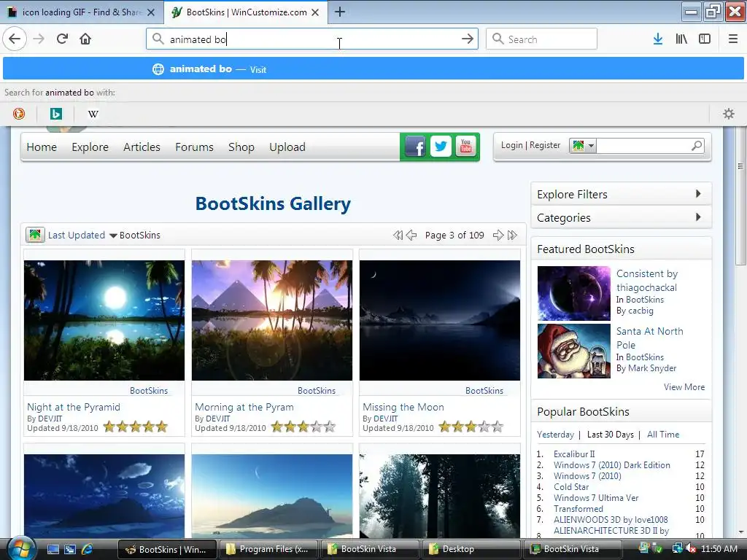Click the site search magnifier icon
This screenshot has width=747, height=560.
pyautogui.click(x=697, y=145)
